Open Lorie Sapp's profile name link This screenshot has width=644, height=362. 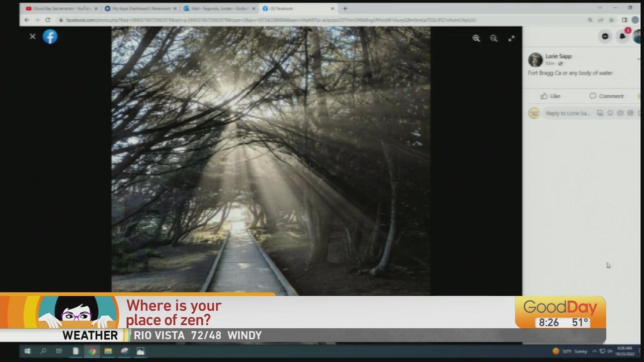pyautogui.click(x=558, y=56)
